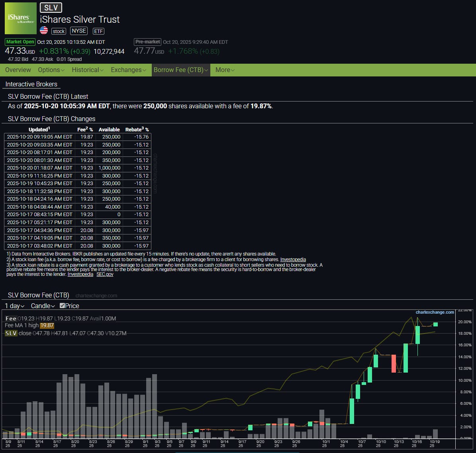The image size is (476, 453).
Task: Click the Fee legend label in chart
Action: point(11,318)
